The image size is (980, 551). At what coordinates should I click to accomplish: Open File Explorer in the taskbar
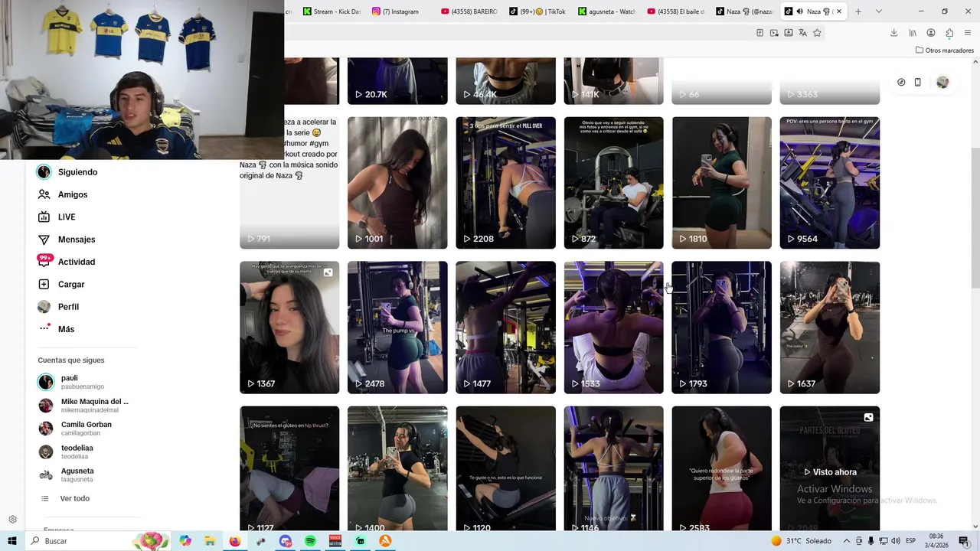[210, 541]
